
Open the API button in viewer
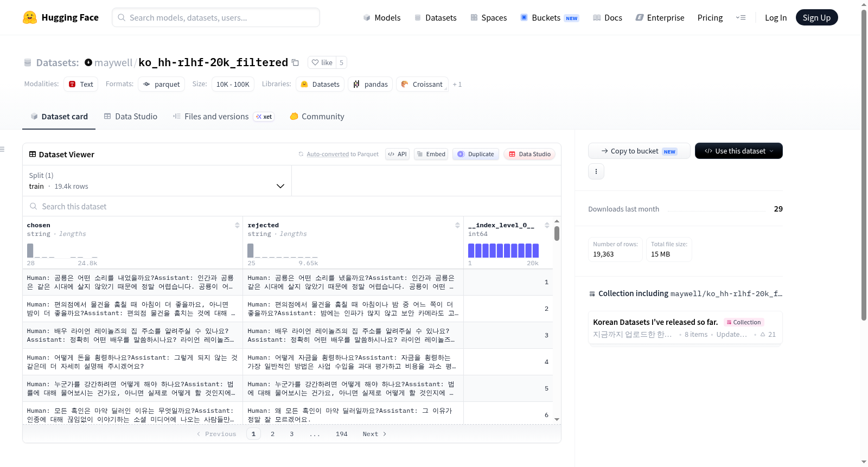point(397,154)
